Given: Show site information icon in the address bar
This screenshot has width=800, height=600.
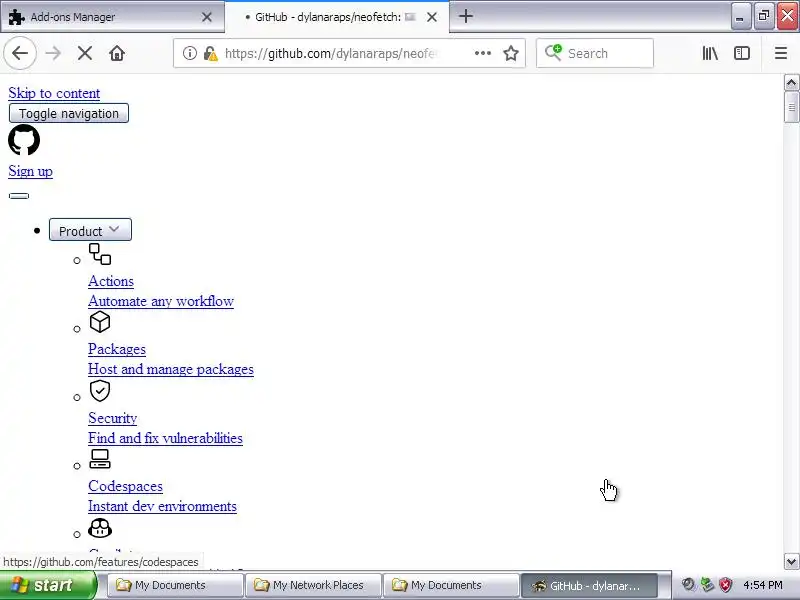Looking at the screenshot, I should tap(190, 53).
